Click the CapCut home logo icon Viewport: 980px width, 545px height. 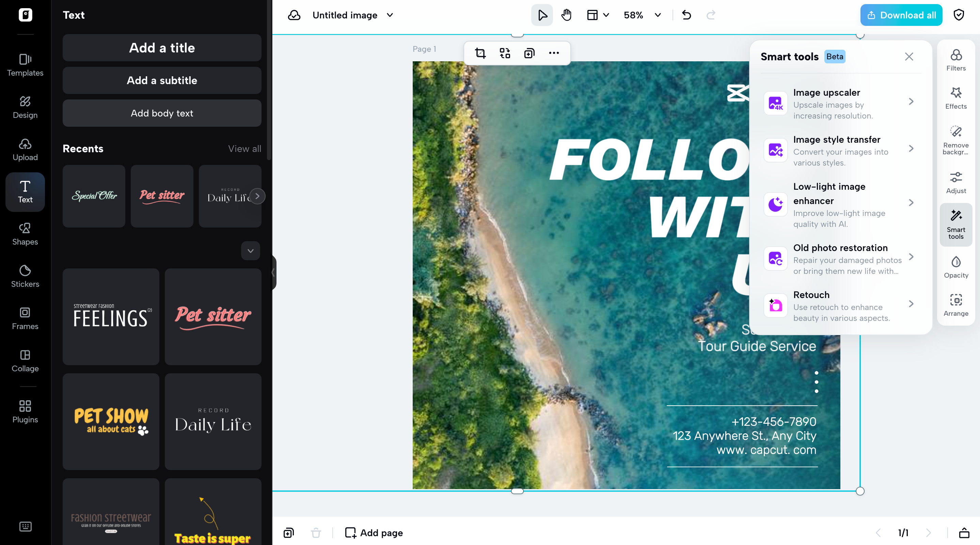26,15
